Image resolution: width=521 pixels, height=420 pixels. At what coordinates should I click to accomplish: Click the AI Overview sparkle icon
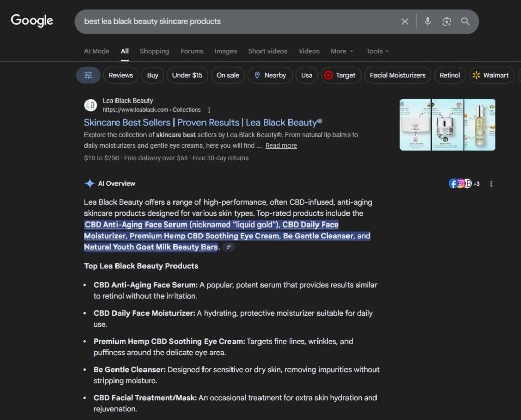click(x=90, y=183)
